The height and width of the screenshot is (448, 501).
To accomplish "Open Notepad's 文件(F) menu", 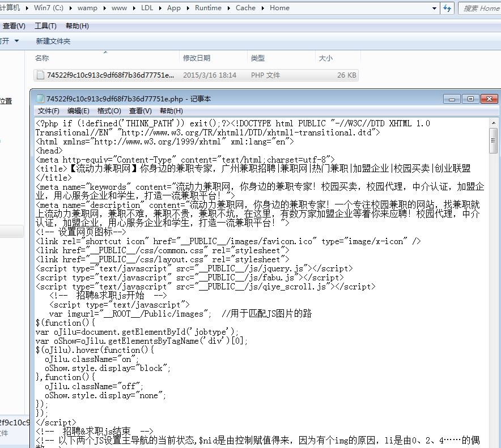I will pos(49,111).
